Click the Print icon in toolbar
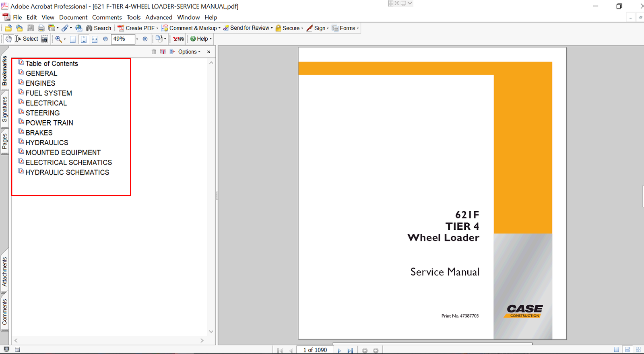Screen dimensions: 644x354 pos(41,28)
